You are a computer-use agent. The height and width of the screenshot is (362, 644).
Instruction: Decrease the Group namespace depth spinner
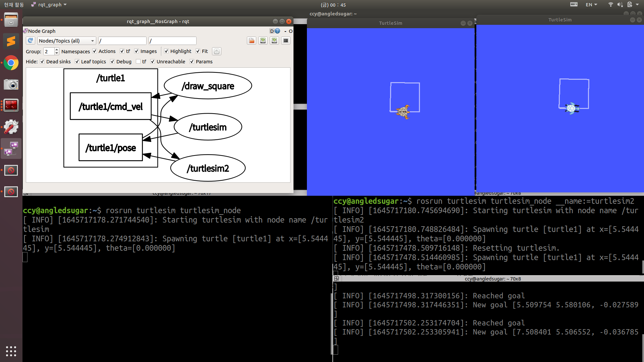pyautogui.click(x=57, y=53)
